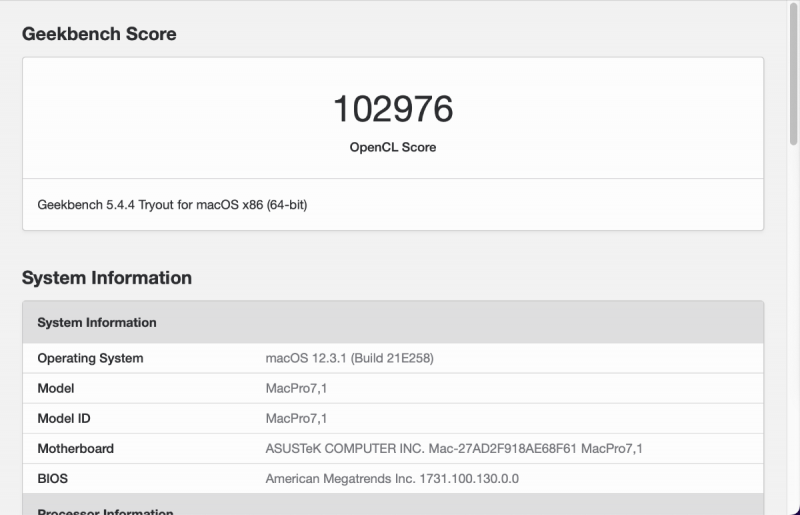This screenshot has height=515, width=800.
Task: Click the "Geekbench Score" heading
Action: (x=99, y=34)
